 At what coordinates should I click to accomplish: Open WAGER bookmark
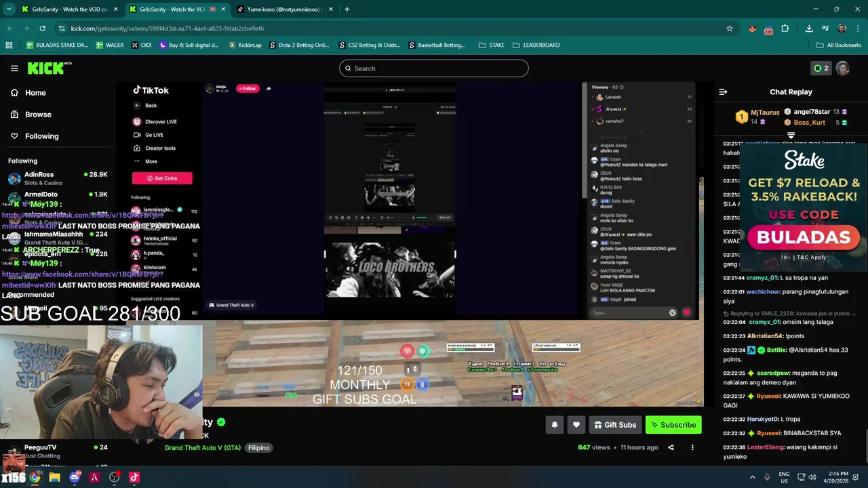click(110, 45)
